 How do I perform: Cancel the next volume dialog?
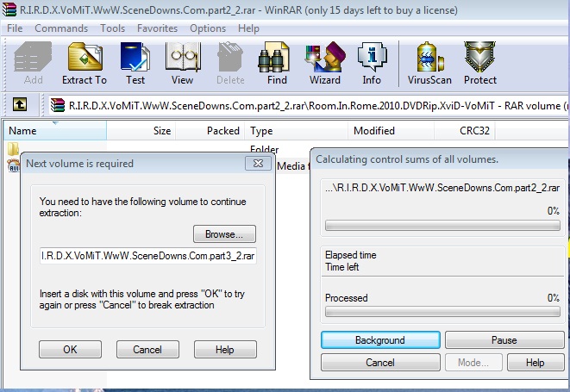click(147, 350)
